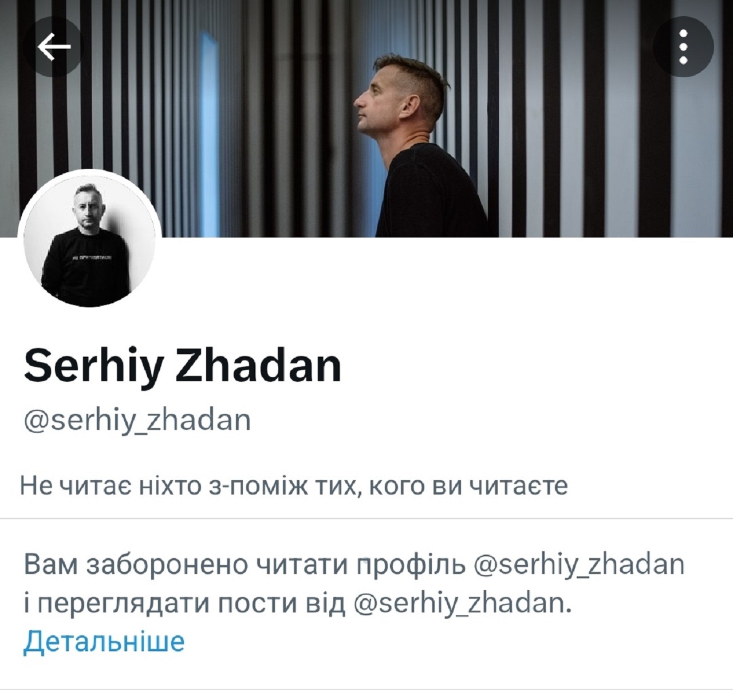The image size is (733, 700).
Task: Click the display name "Serhiy Zhadan"
Action: (x=183, y=367)
